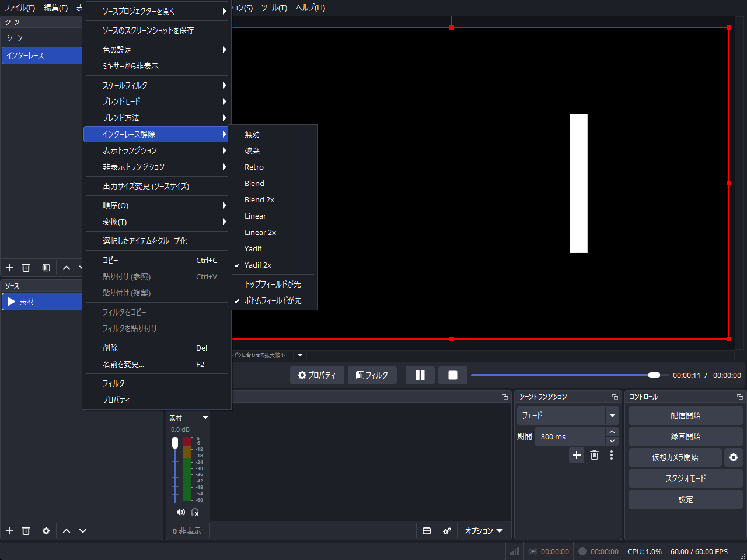The height and width of the screenshot is (560, 747).
Task: Click the trash icon in the シーン panel
Action: tap(26, 268)
